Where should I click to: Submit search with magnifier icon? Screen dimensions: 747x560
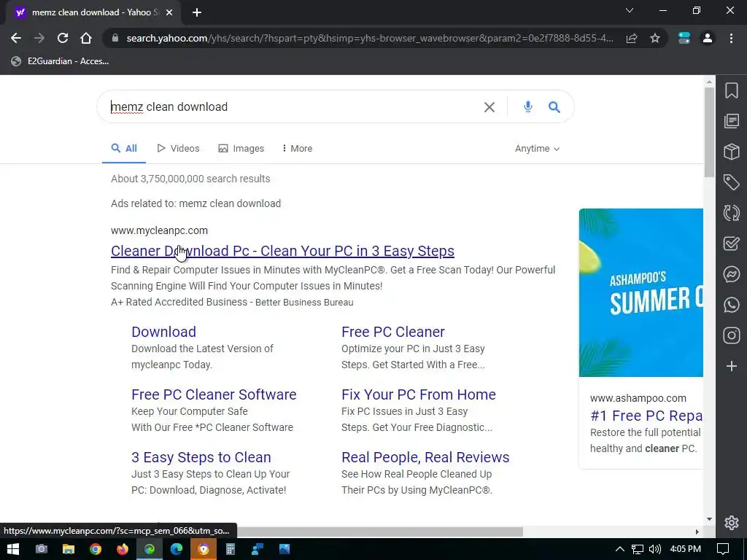pos(554,106)
